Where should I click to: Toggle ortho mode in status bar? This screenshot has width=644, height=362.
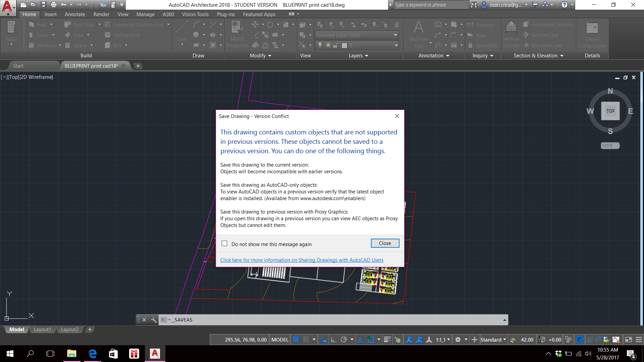(x=334, y=340)
